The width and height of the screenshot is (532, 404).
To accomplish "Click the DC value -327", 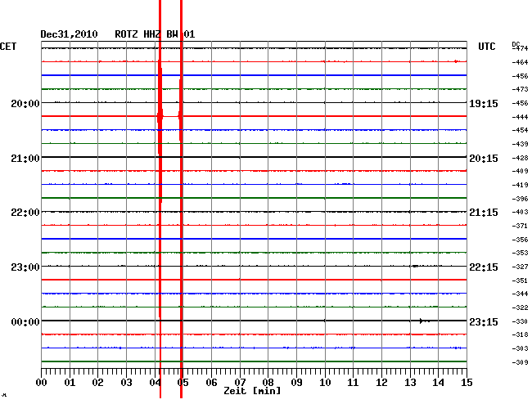I will click(x=520, y=267).
